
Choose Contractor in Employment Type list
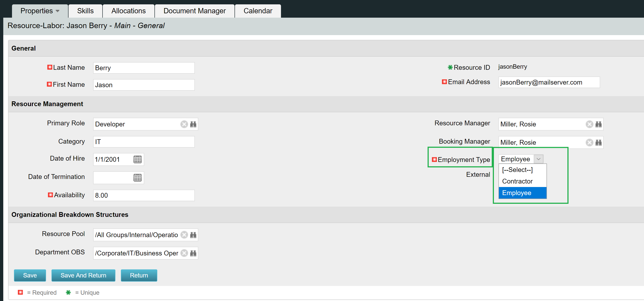pyautogui.click(x=522, y=181)
